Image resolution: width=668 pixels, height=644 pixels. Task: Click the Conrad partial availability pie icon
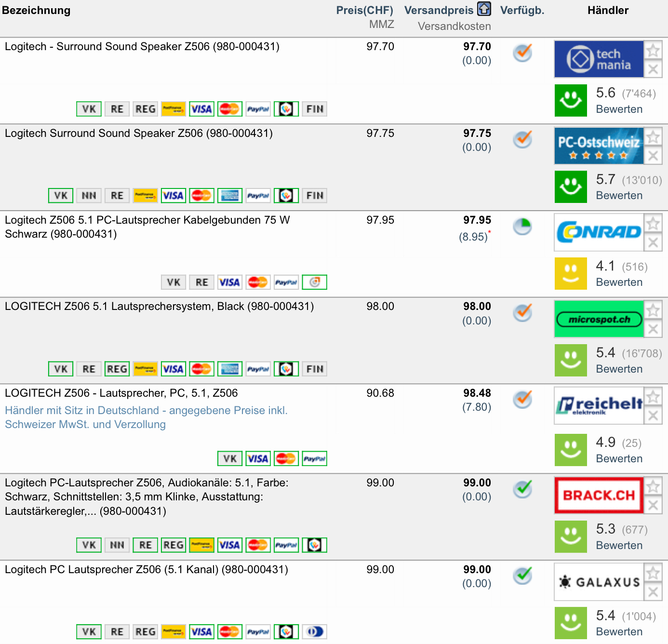(x=522, y=226)
